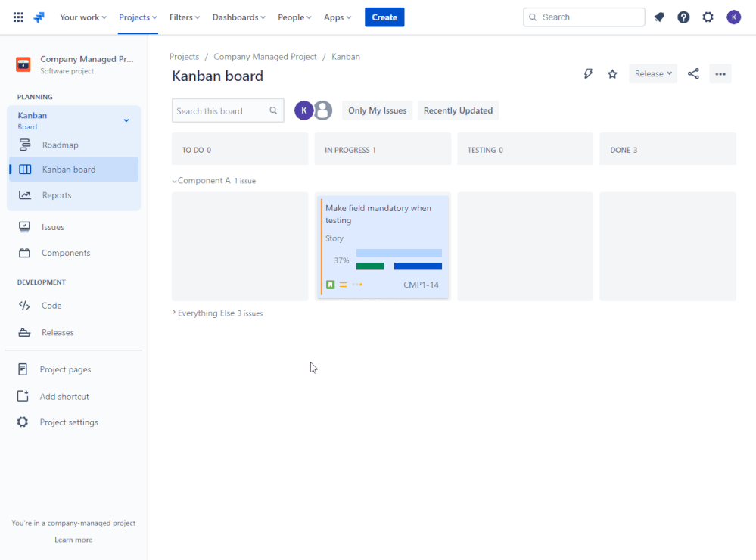Open Your work menu
Image resolution: width=756 pixels, height=560 pixels.
pos(83,17)
